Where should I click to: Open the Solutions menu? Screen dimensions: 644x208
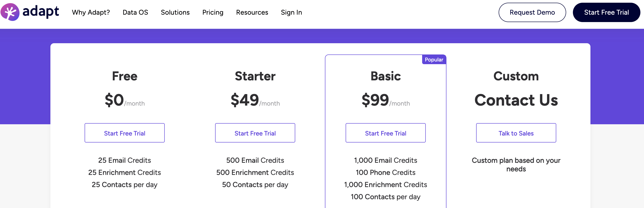coord(175,12)
